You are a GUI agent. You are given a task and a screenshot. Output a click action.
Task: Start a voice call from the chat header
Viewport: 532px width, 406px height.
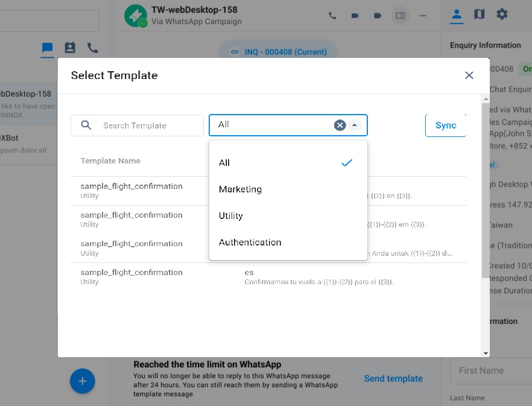click(x=332, y=16)
